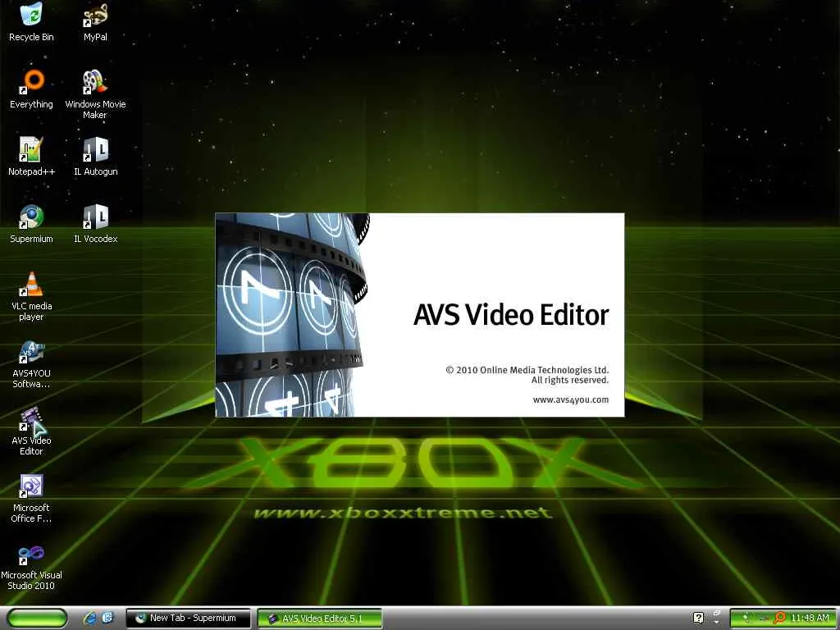Image resolution: width=840 pixels, height=630 pixels.
Task: Click the www.avs4you.com text on splash
Action: click(571, 399)
